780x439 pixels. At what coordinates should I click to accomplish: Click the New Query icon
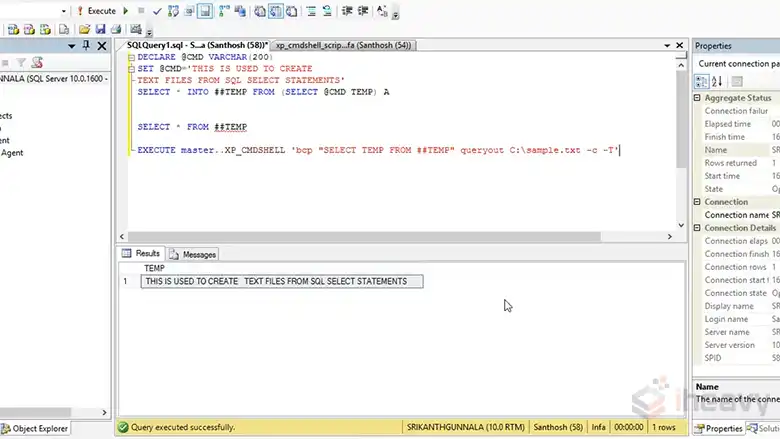13,29
